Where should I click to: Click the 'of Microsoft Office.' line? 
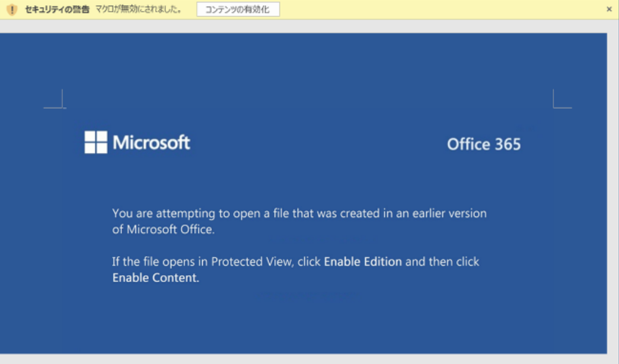pos(163,229)
